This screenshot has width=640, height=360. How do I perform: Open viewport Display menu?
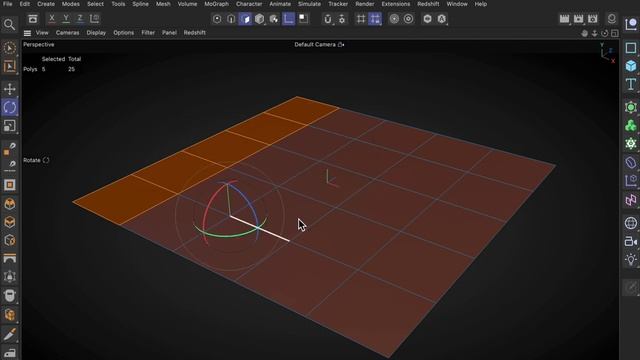pos(96,33)
